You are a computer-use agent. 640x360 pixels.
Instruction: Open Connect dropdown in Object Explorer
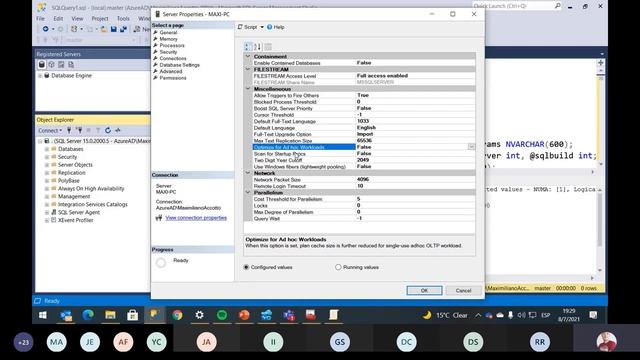tap(50, 130)
